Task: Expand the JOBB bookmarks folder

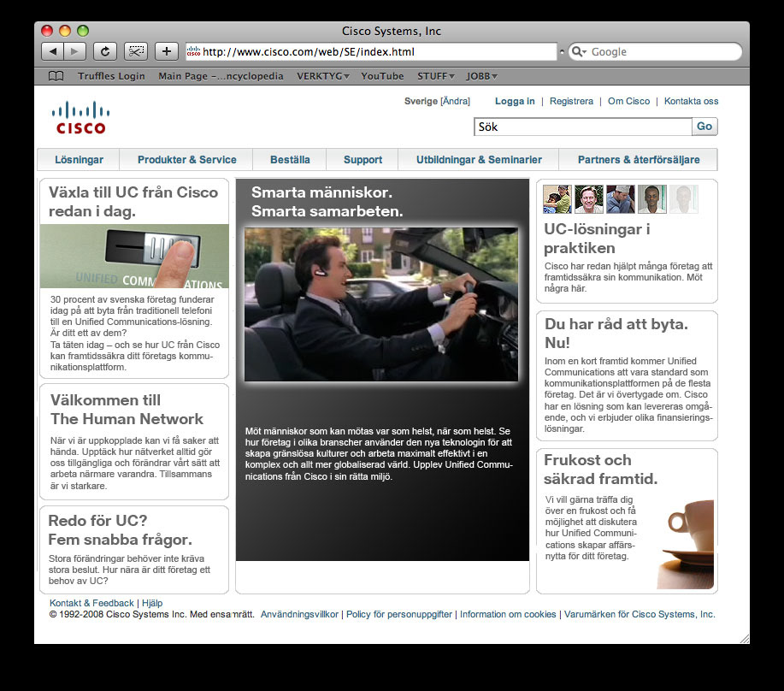Action: 481,76
